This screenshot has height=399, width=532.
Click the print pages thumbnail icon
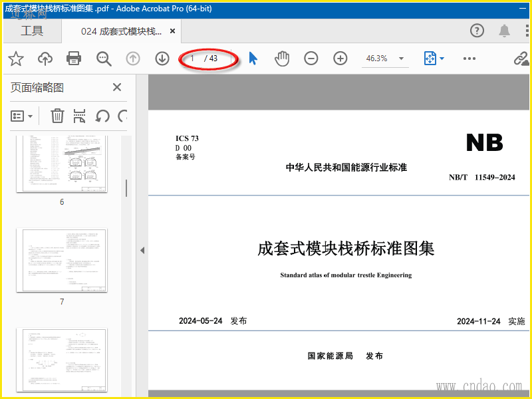point(79,116)
